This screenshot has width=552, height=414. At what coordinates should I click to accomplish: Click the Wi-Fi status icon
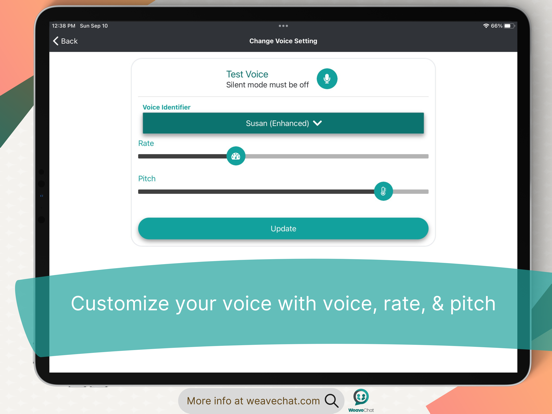[x=486, y=26]
